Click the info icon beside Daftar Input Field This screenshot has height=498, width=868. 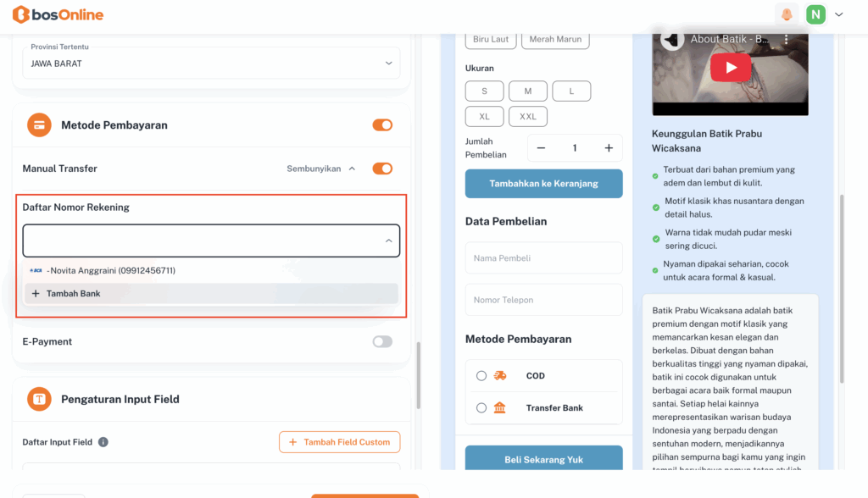pos(103,442)
